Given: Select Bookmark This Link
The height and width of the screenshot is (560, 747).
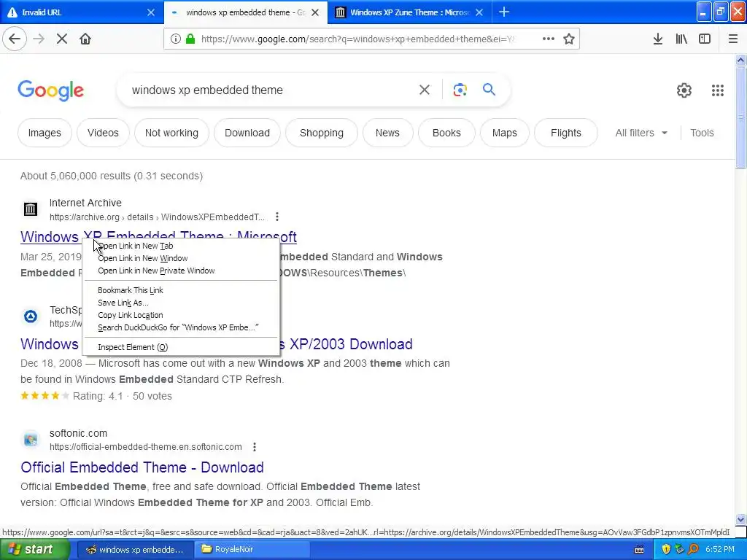Looking at the screenshot, I should pyautogui.click(x=181, y=290).
